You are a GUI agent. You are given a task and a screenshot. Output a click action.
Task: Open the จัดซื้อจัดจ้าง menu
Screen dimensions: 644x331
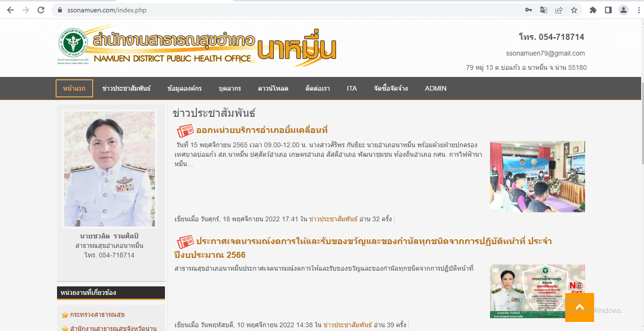[x=391, y=88]
